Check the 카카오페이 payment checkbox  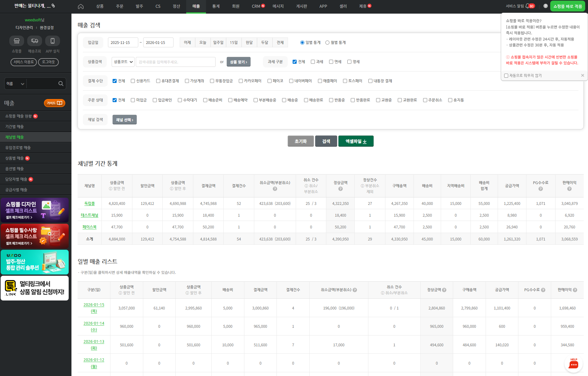point(241,81)
